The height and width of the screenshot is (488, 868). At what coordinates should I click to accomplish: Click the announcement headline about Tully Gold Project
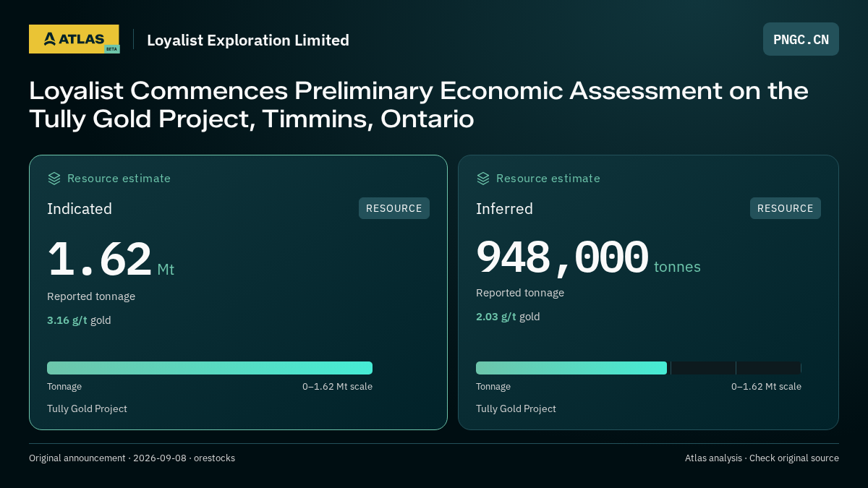point(419,104)
